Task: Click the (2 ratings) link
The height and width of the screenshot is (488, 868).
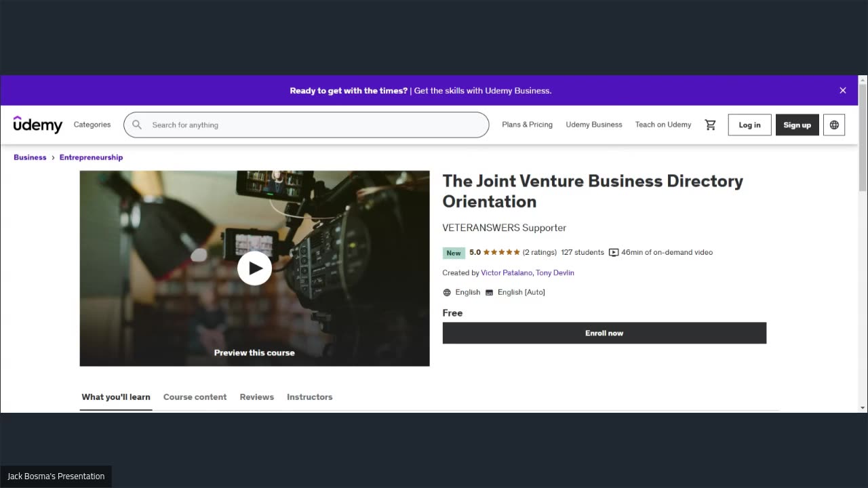Action: tap(539, 252)
